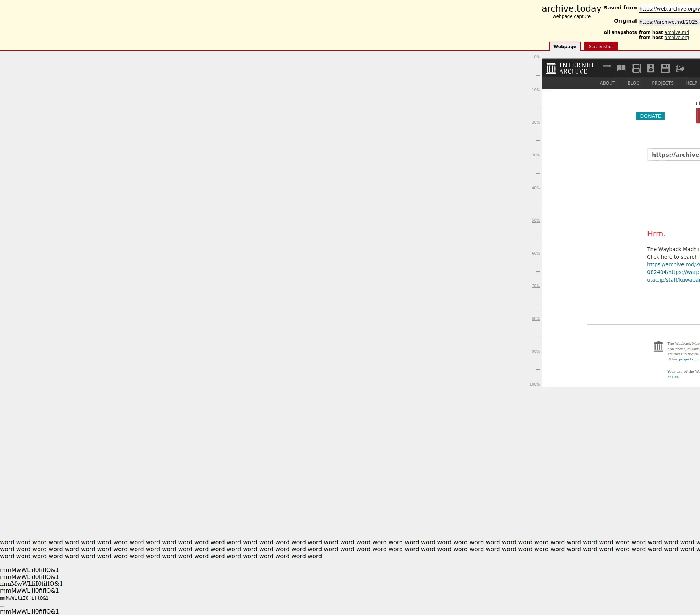Click the Internet Archive logo
This screenshot has height=615, width=700.
(570, 68)
